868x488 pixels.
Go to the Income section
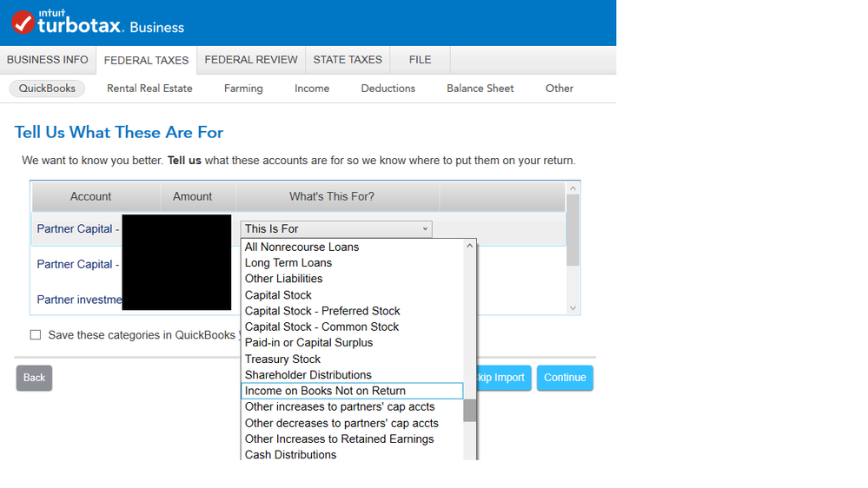[x=312, y=89]
